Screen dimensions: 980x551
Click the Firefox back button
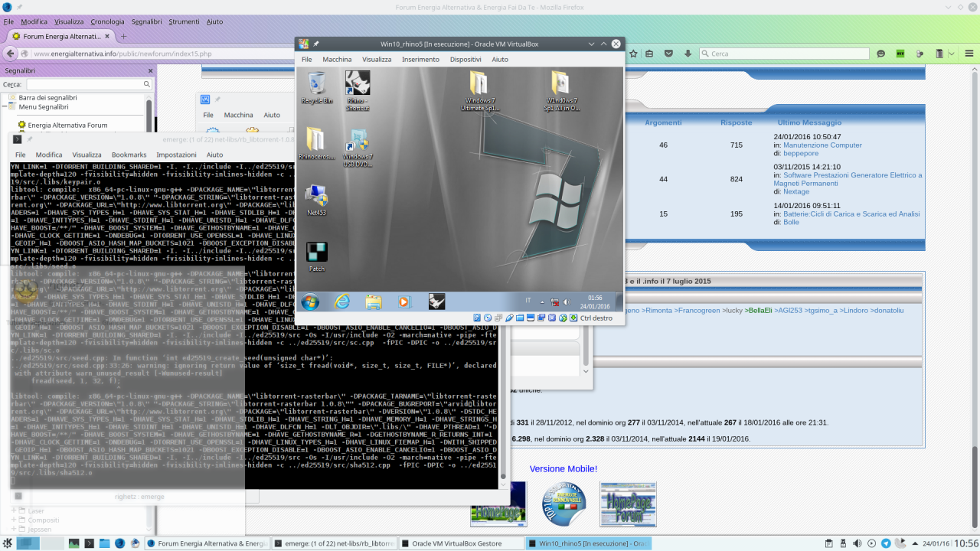(x=10, y=54)
